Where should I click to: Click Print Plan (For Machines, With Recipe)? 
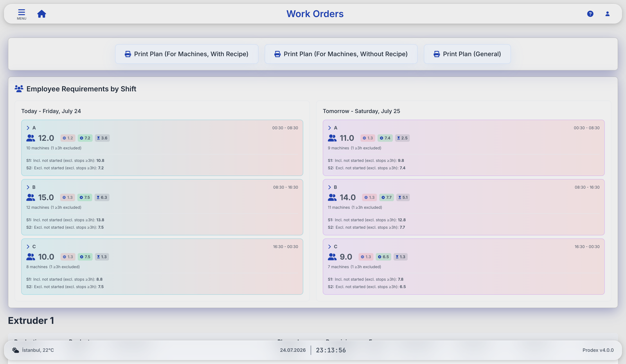tap(187, 54)
